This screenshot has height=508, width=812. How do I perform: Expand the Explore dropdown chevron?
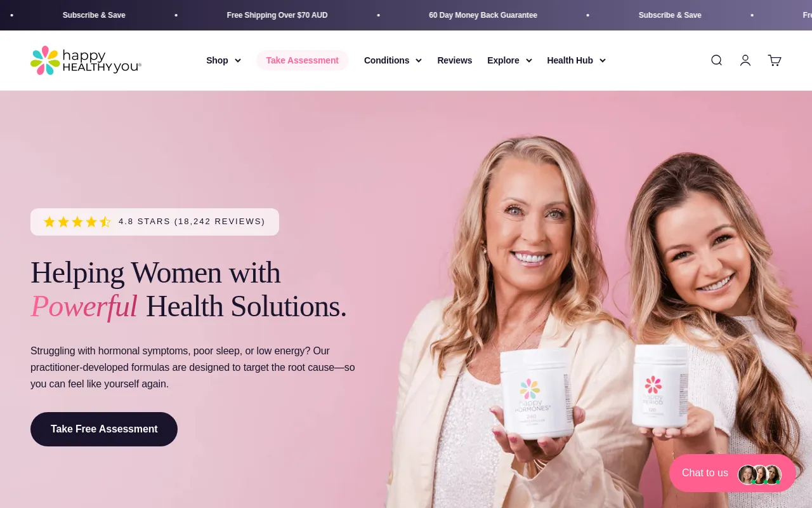529,60
